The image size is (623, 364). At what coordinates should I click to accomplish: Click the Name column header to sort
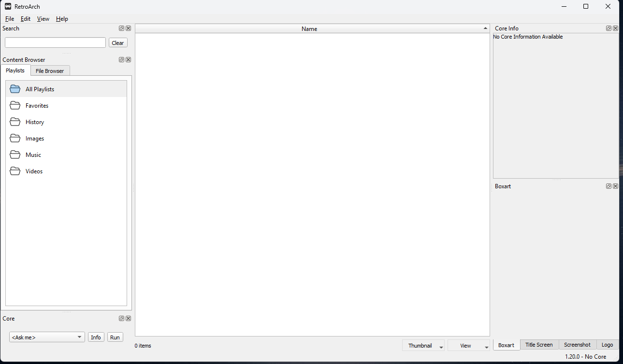pos(309,29)
